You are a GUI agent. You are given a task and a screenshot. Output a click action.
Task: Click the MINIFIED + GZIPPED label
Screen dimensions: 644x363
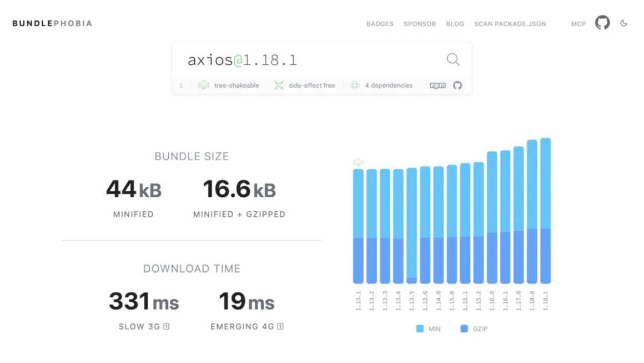239,214
